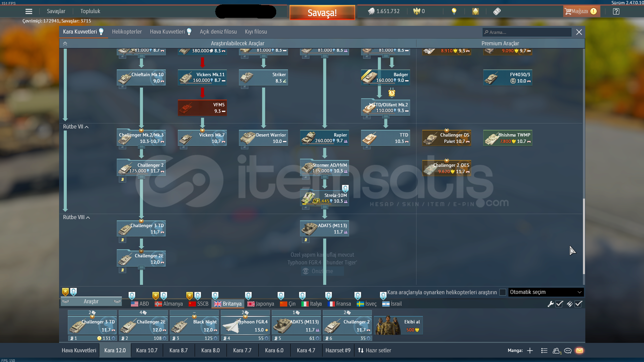The width and height of the screenshot is (644, 362).
Task: Select the Typhoon FGR.4 crew slot
Action: pos(245,325)
